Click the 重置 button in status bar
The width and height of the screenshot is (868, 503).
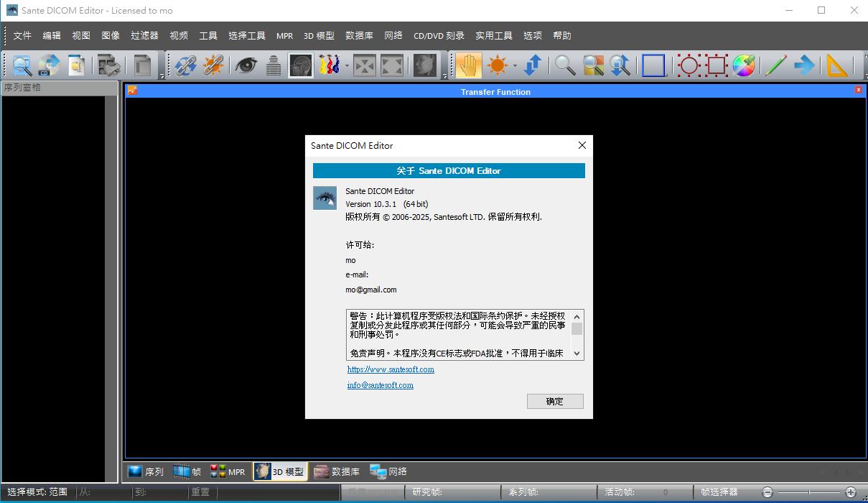pyautogui.click(x=200, y=492)
